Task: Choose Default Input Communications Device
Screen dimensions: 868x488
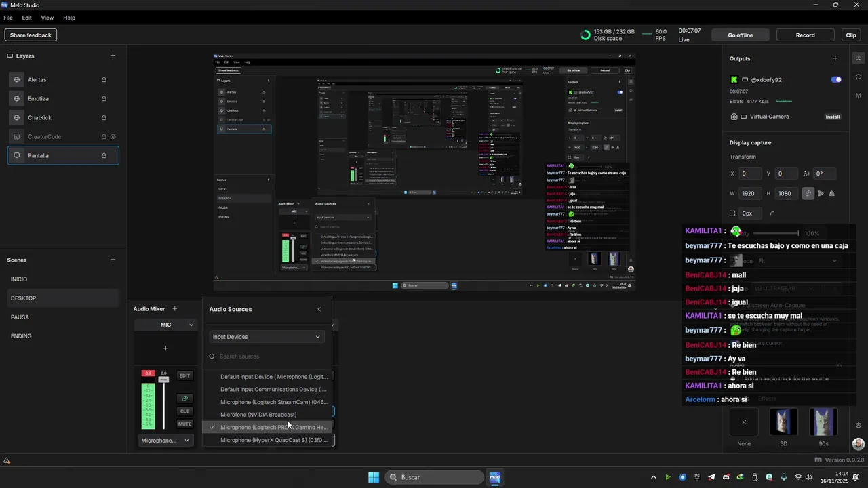Action: [x=269, y=390]
